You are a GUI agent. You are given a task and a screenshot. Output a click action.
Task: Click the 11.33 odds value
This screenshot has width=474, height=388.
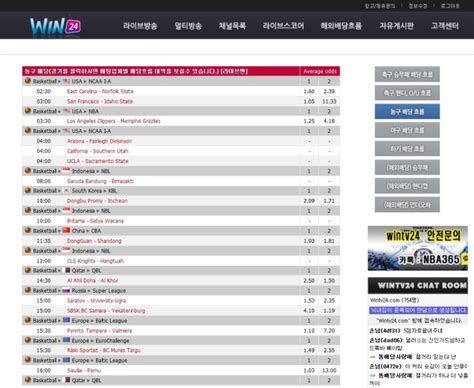click(x=329, y=101)
